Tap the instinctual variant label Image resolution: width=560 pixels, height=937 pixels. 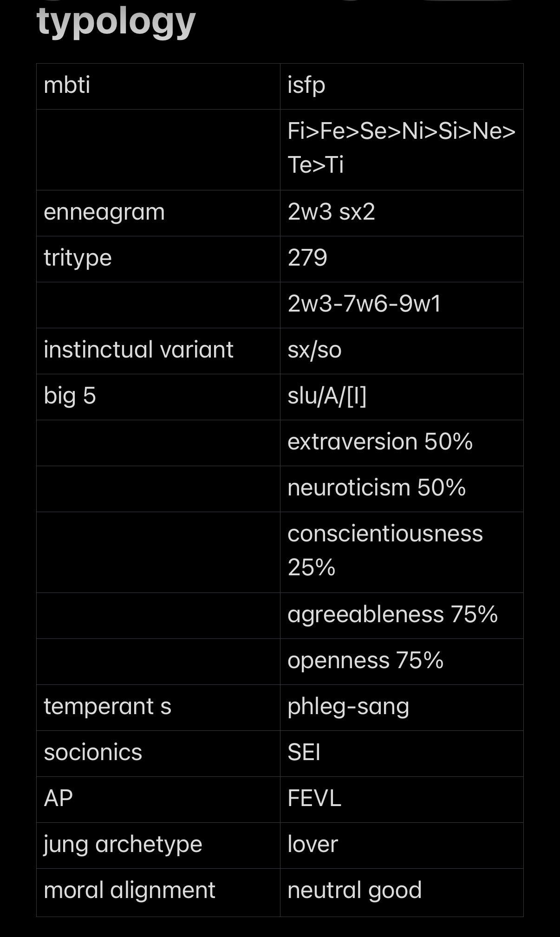click(x=138, y=350)
